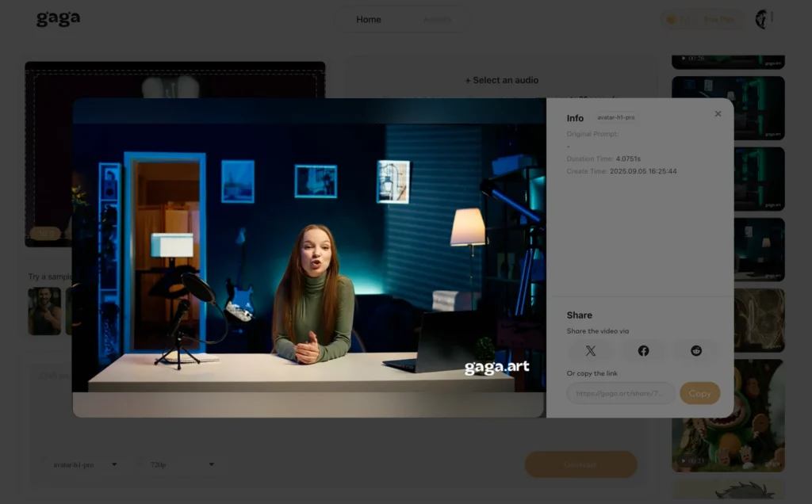
Task: Click Select an audio
Action: pos(502,80)
